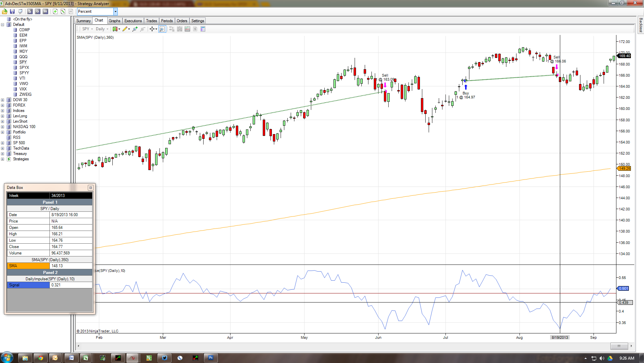Switch to the Periods tab
The image size is (644, 363).
click(x=167, y=21)
